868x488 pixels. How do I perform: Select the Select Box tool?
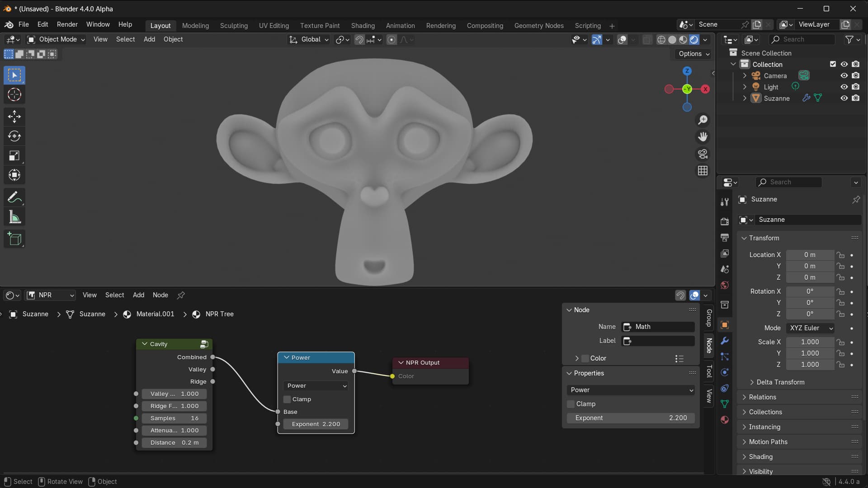(14, 75)
